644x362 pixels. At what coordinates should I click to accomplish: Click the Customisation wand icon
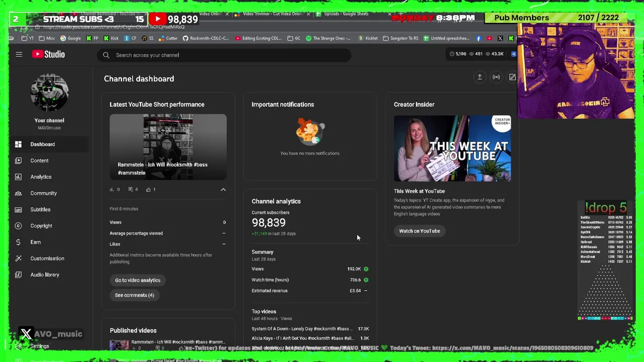[18, 258]
